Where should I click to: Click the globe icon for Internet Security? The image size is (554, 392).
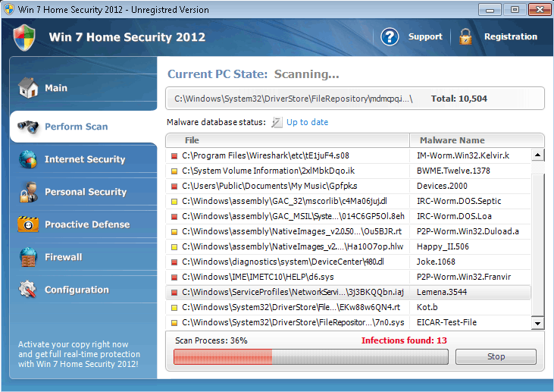[x=28, y=159]
